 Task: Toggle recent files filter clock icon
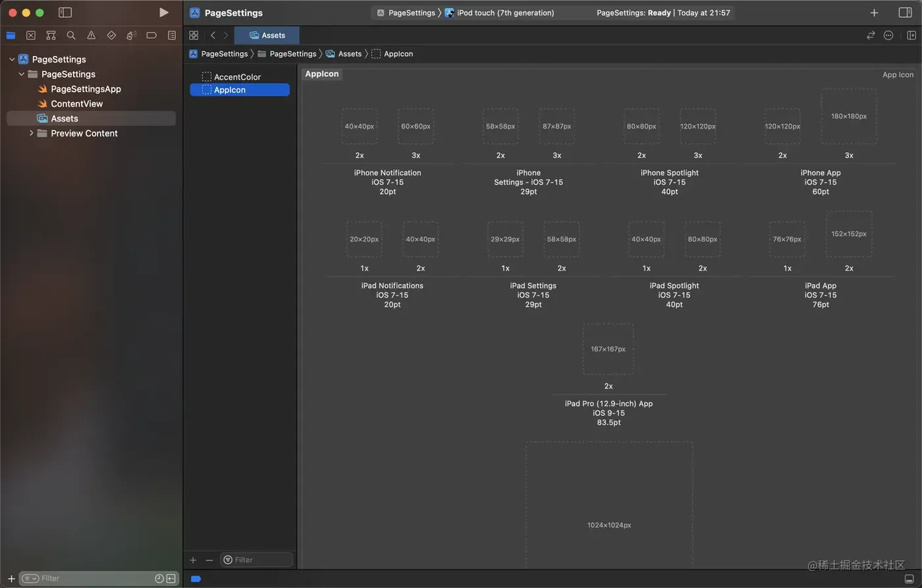(x=159, y=579)
